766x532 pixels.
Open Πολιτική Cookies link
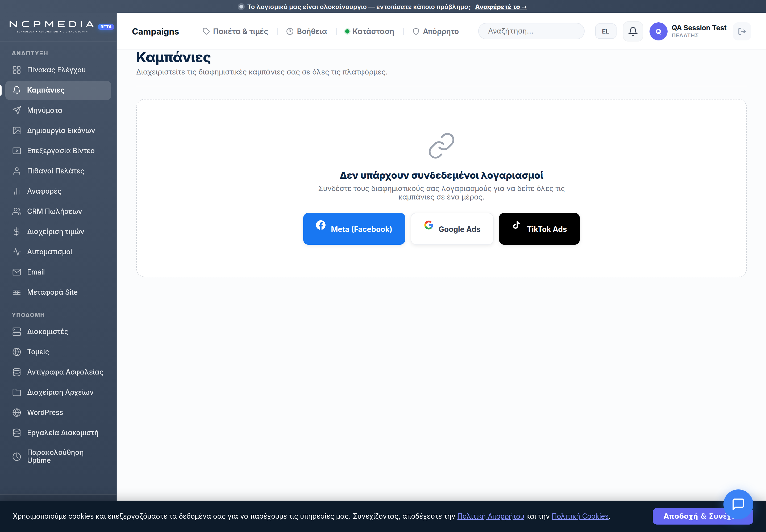point(580,516)
